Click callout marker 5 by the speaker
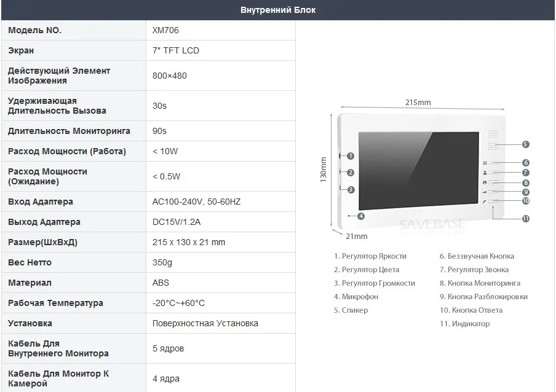The height and width of the screenshot is (392, 556). [525, 144]
